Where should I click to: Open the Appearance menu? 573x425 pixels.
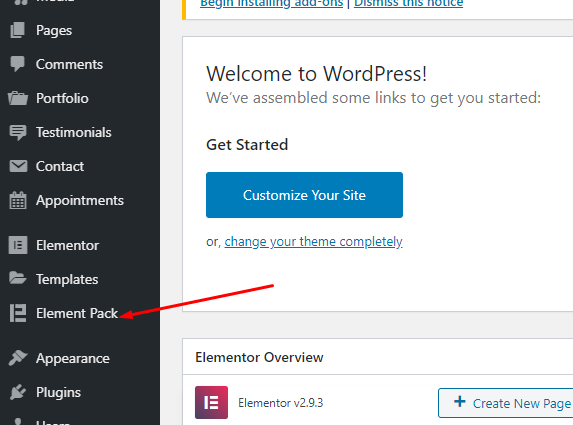point(73,358)
